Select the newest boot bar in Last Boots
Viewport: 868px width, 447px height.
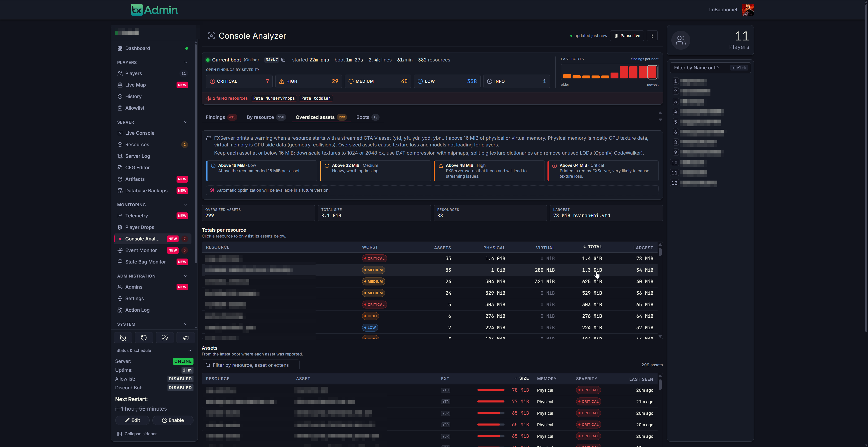(652, 72)
